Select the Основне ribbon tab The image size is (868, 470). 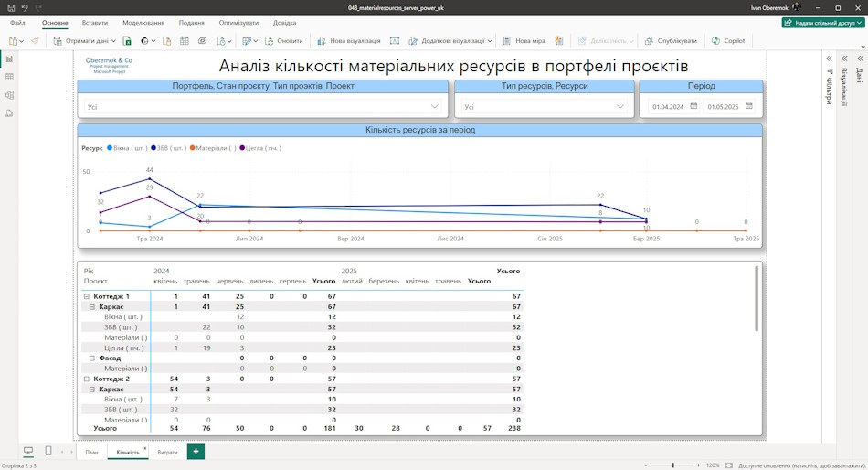(x=55, y=23)
